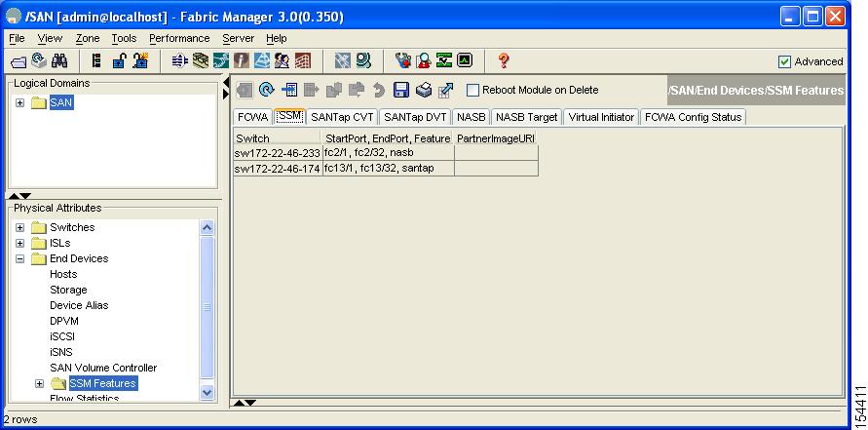Screen dimensions: 868x430
Task: Click the binoculars find icon
Action: click(x=59, y=60)
